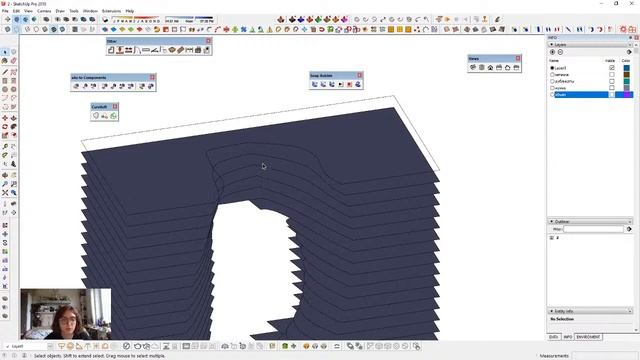Toggle the shadows display icon
640x360 pixels.
pyautogui.click(x=105, y=19)
